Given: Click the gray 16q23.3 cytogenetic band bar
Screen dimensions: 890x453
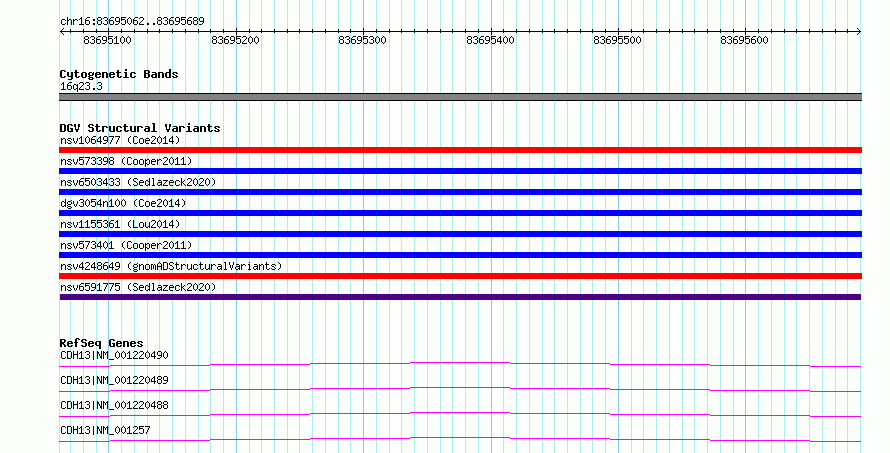Looking at the screenshot, I should 460,97.
